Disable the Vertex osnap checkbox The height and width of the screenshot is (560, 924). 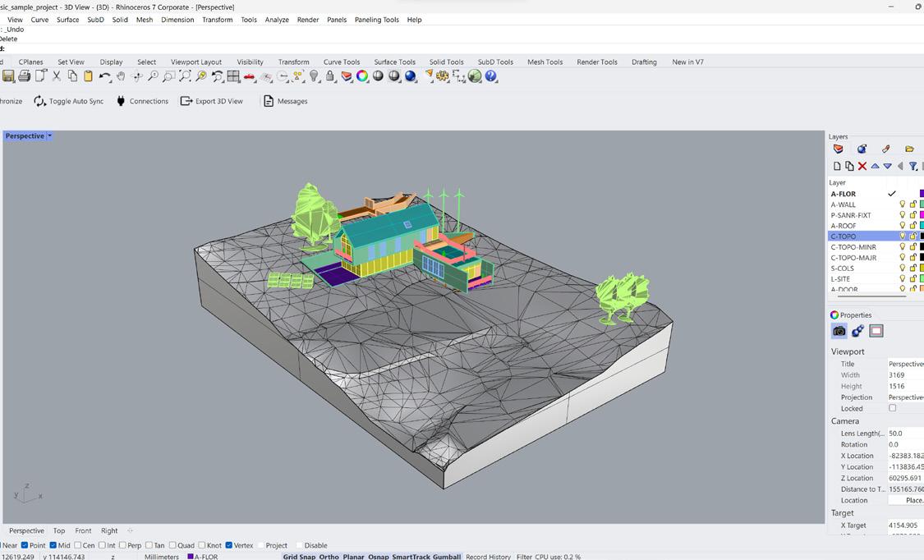click(229, 545)
